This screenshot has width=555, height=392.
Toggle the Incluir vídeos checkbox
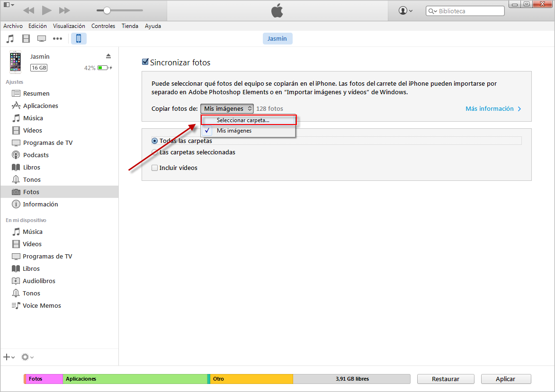point(154,168)
